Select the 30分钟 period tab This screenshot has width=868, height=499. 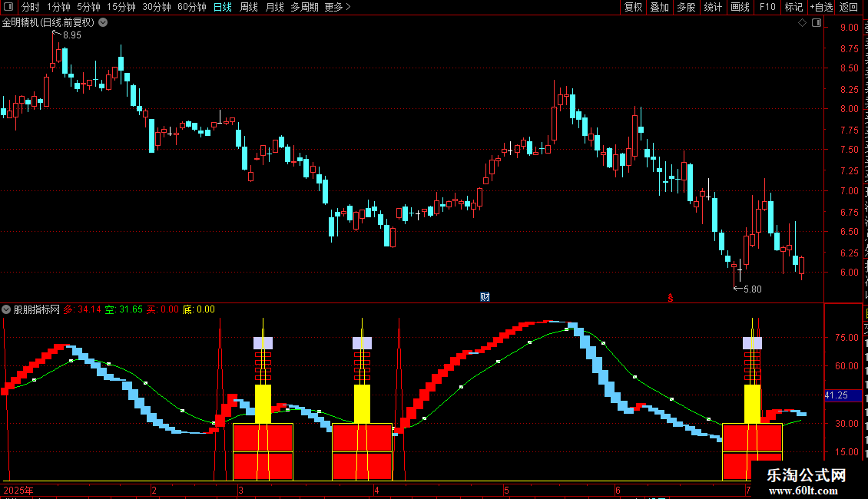[156, 7]
